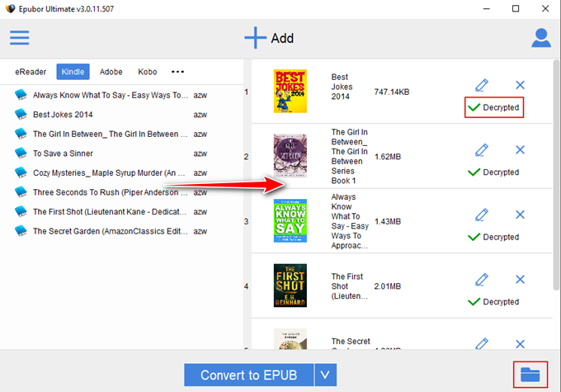The height and width of the screenshot is (392, 561).
Task: Select The Girl In Between azw file
Action: pos(111,134)
